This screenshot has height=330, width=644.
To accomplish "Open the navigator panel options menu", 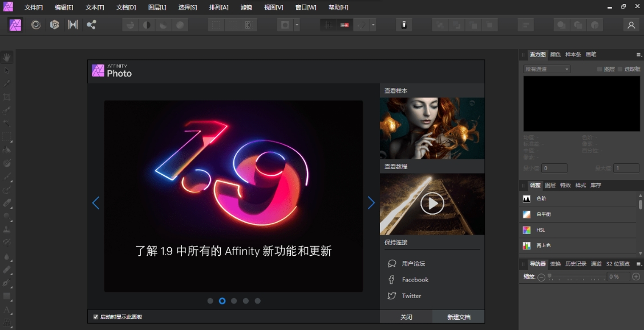I will 639,264.
